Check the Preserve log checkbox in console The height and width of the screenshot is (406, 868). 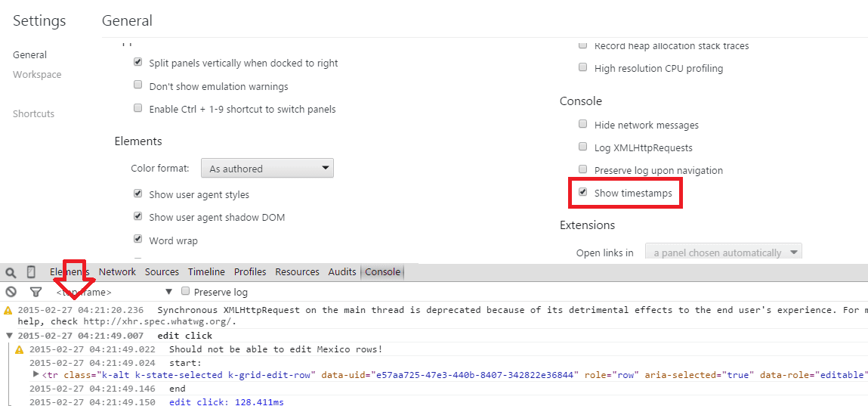click(x=186, y=292)
